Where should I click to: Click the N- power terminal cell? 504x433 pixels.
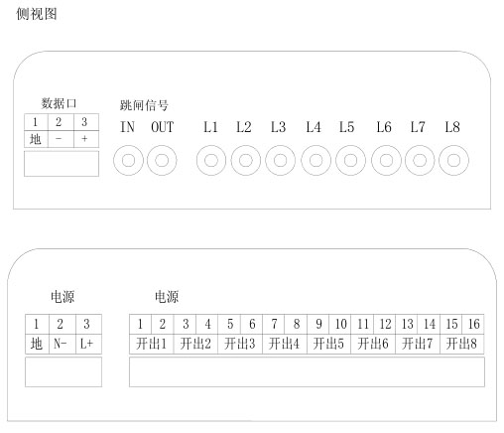(x=63, y=344)
